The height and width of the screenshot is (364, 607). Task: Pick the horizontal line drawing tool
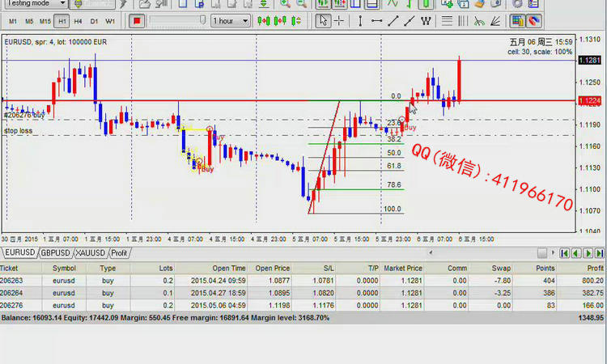pyautogui.click(x=376, y=20)
